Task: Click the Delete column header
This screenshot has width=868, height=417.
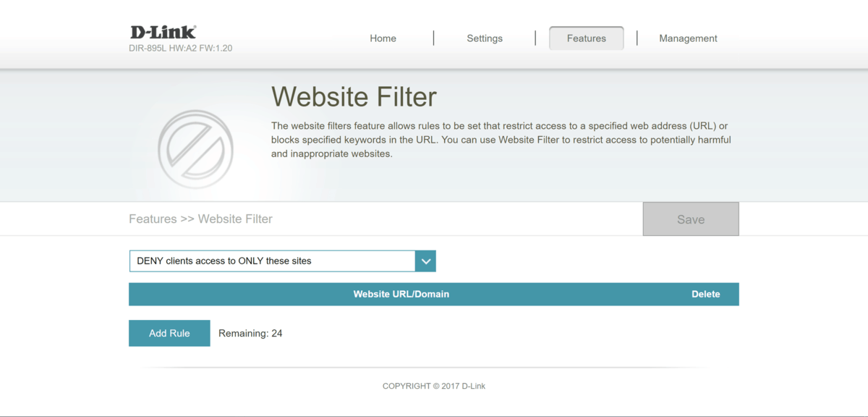Action: click(705, 294)
